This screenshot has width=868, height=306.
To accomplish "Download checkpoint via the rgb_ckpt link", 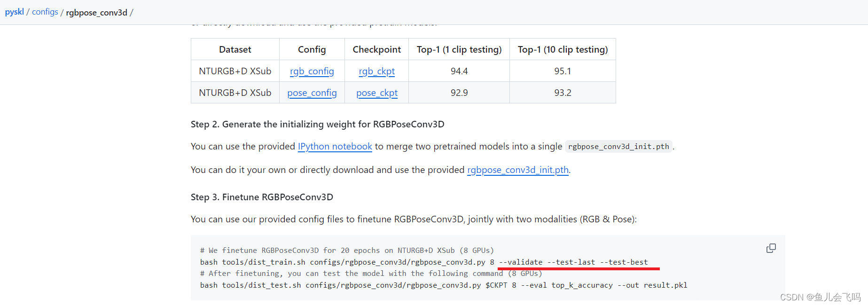I will (x=376, y=71).
